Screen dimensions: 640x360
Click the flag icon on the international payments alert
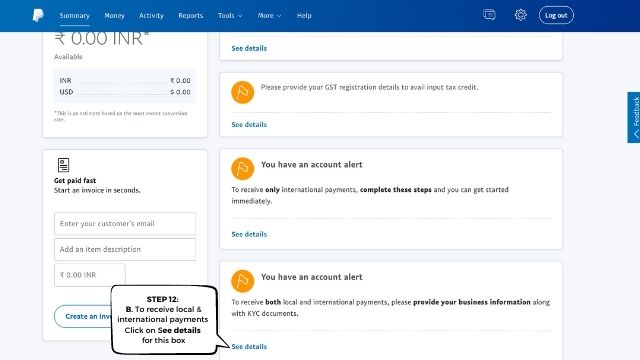242,169
